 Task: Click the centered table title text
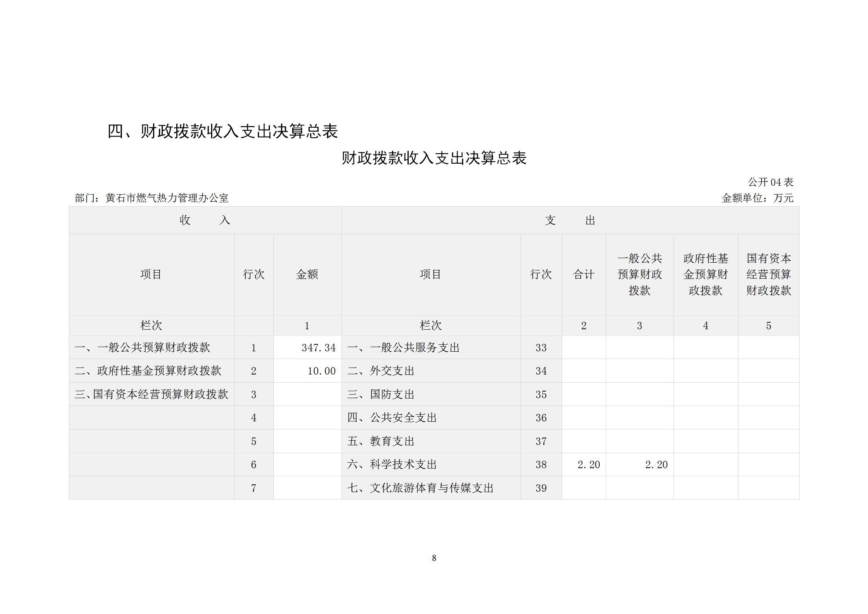tap(434, 158)
